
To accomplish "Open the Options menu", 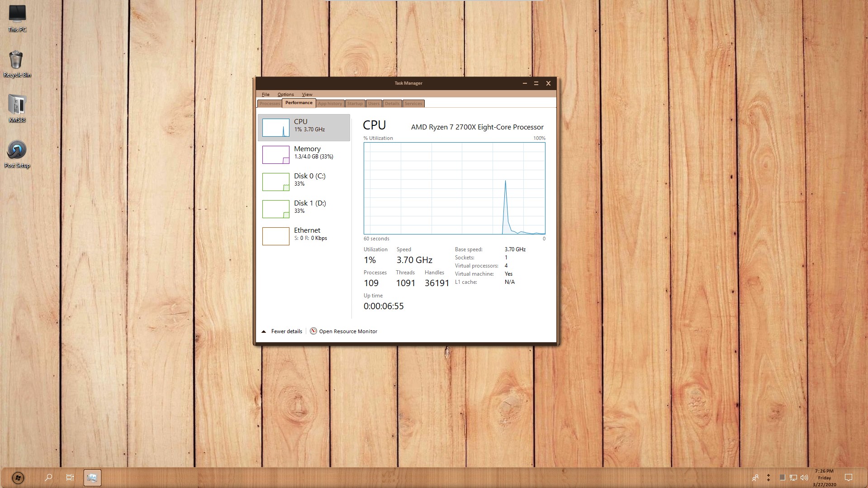I will [285, 95].
